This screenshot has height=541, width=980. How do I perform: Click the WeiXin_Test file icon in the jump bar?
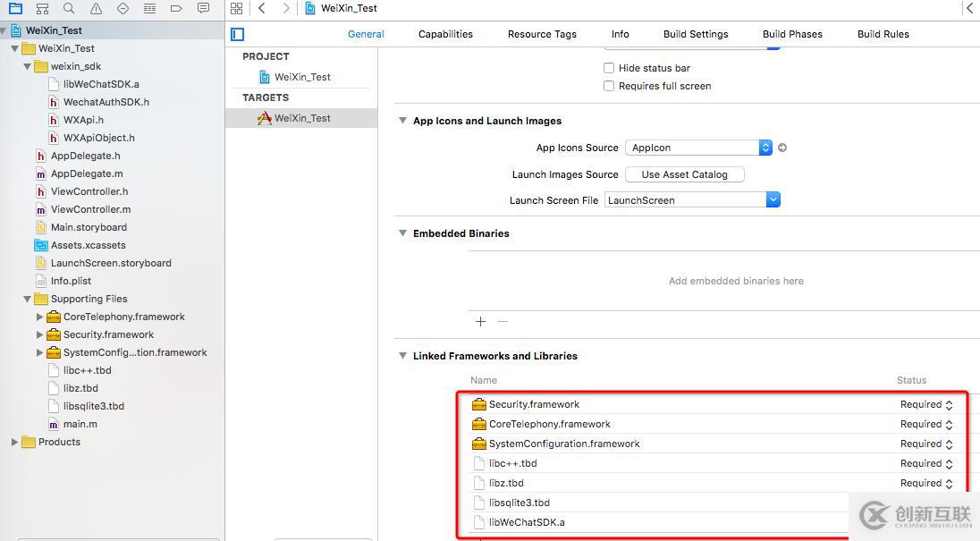[x=310, y=8]
